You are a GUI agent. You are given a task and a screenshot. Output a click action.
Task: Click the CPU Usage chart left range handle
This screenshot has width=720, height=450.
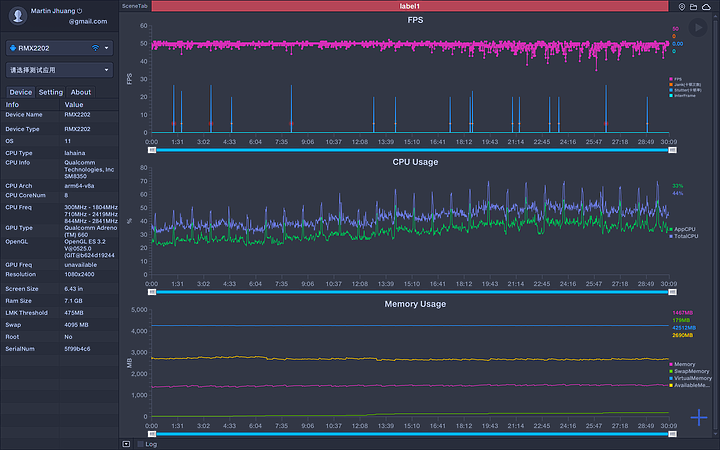(152, 292)
